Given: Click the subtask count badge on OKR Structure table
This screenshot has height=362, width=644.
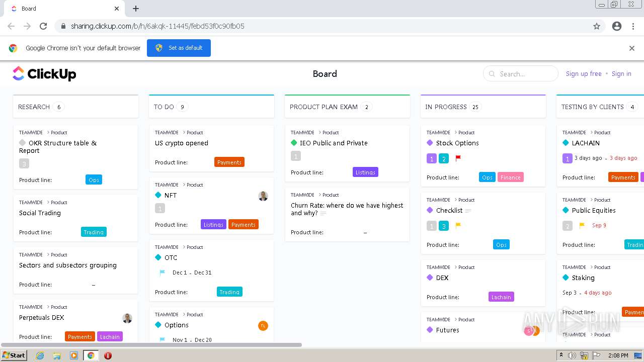Looking at the screenshot, I should (24, 163).
